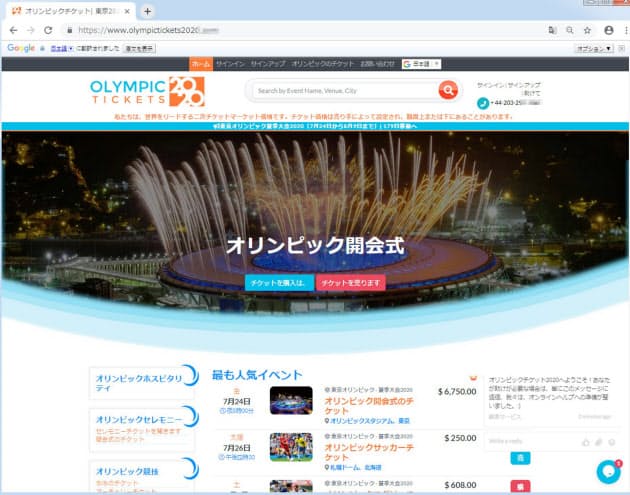The image size is (630, 495).
Task: Select the ホーム navigation tab
Action: pyautogui.click(x=201, y=64)
